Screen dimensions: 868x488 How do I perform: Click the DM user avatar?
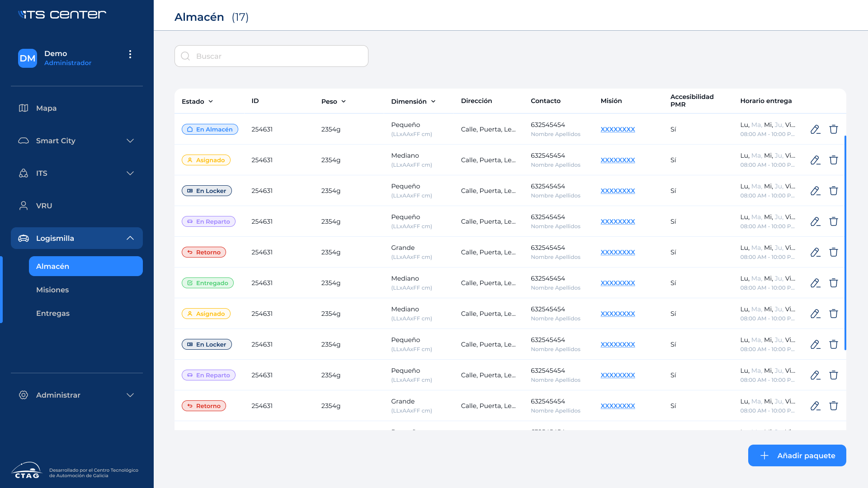[28, 58]
